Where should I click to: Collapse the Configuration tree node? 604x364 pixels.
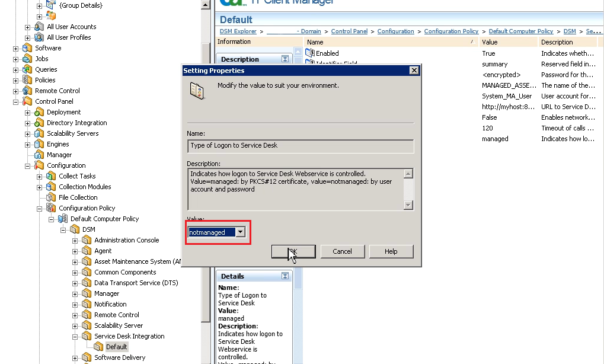pyautogui.click(x=27, y=166)
